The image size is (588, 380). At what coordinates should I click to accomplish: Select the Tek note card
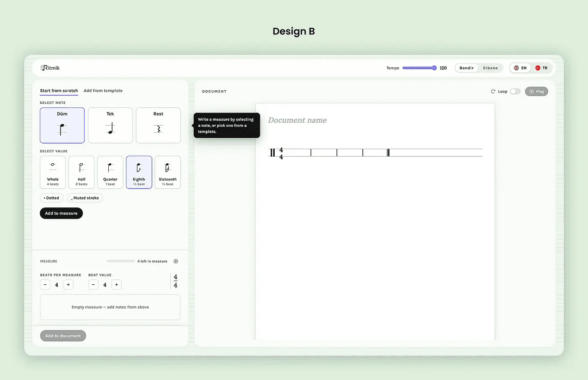click(x=110, y=125)
